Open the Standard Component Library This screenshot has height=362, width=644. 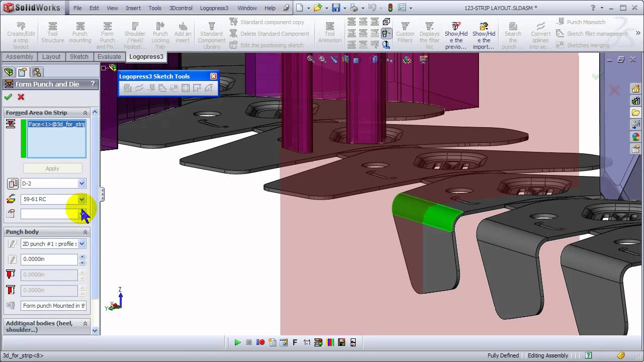pyautogui.click(x=211, y=35)
